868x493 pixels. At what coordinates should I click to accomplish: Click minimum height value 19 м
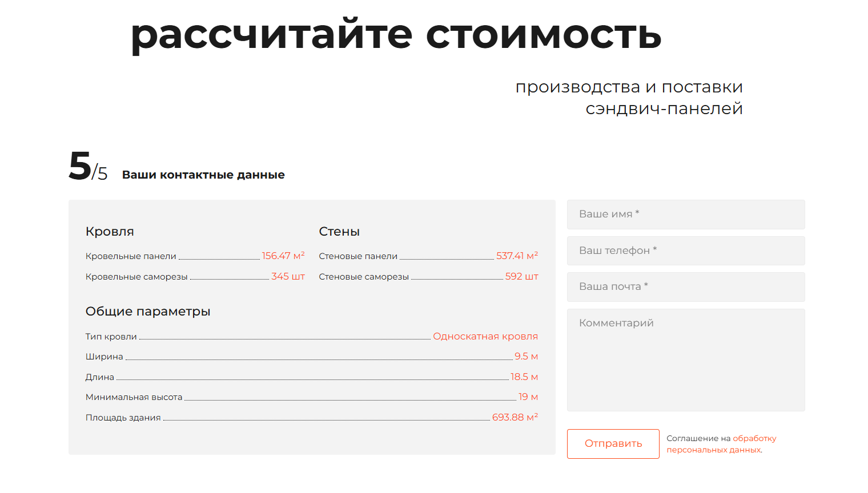coord(528,397)
